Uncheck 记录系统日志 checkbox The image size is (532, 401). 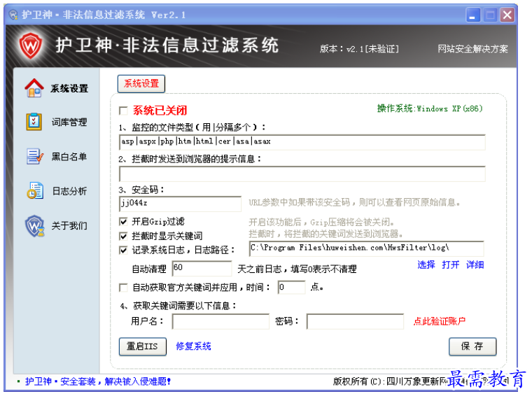[x=123, y=251]
